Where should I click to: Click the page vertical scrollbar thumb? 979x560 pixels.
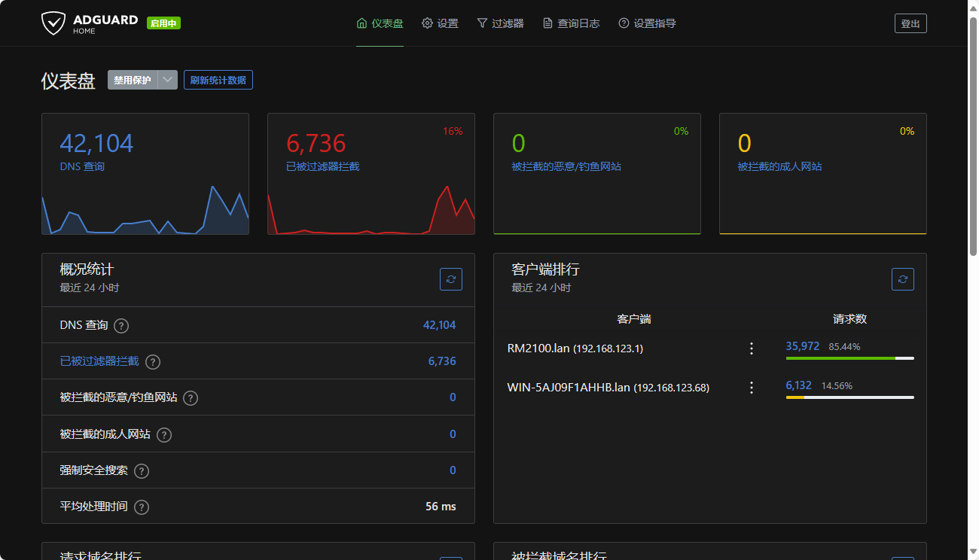pos(973,137)
